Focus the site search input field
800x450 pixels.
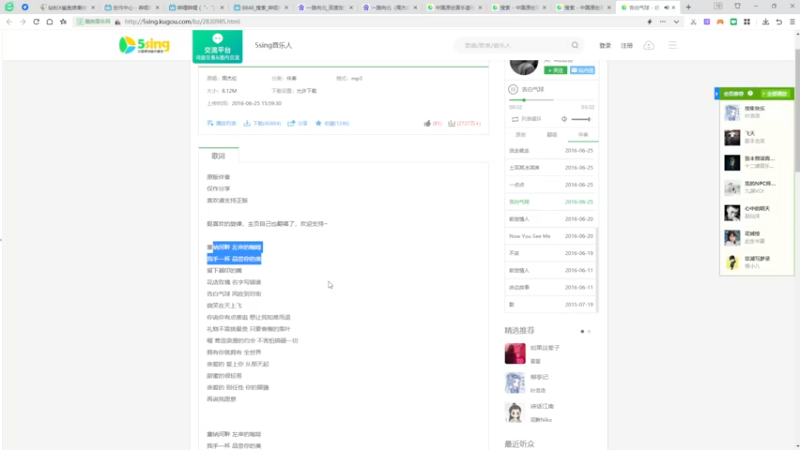[x=514, y=45]
